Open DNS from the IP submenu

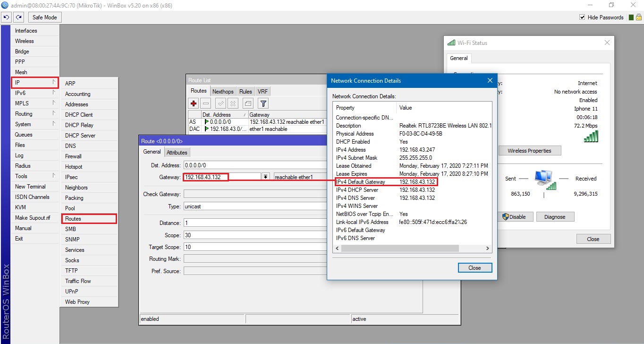tap(89, 146)
